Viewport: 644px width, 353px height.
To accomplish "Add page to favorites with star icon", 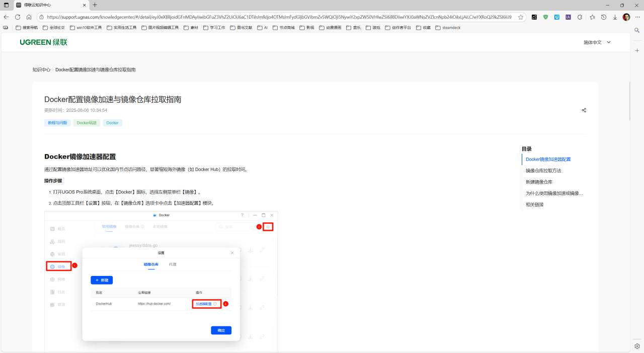I will pos(521,17).
